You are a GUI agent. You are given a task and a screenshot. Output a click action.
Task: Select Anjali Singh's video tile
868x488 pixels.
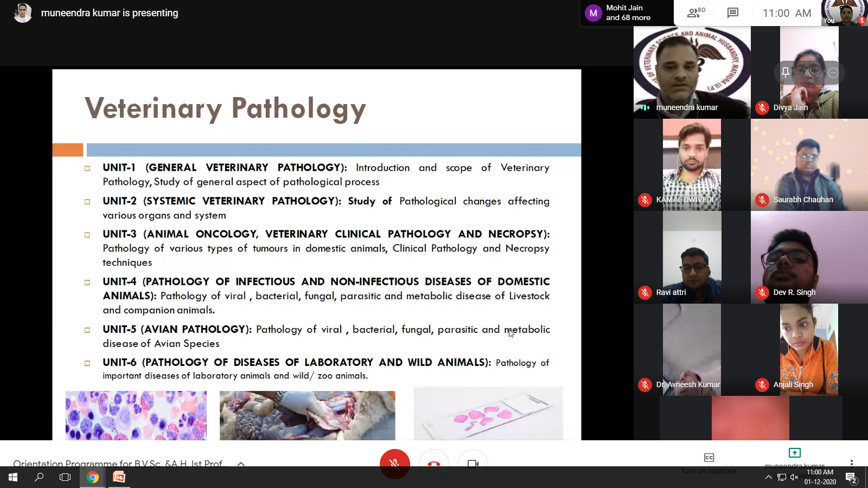(x=809, y=349)
